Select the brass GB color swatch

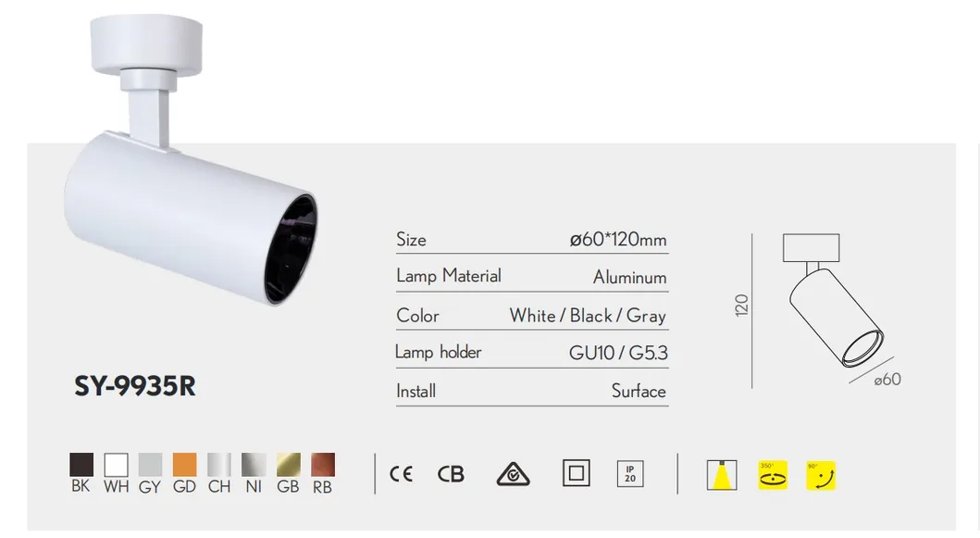(288, 465)
